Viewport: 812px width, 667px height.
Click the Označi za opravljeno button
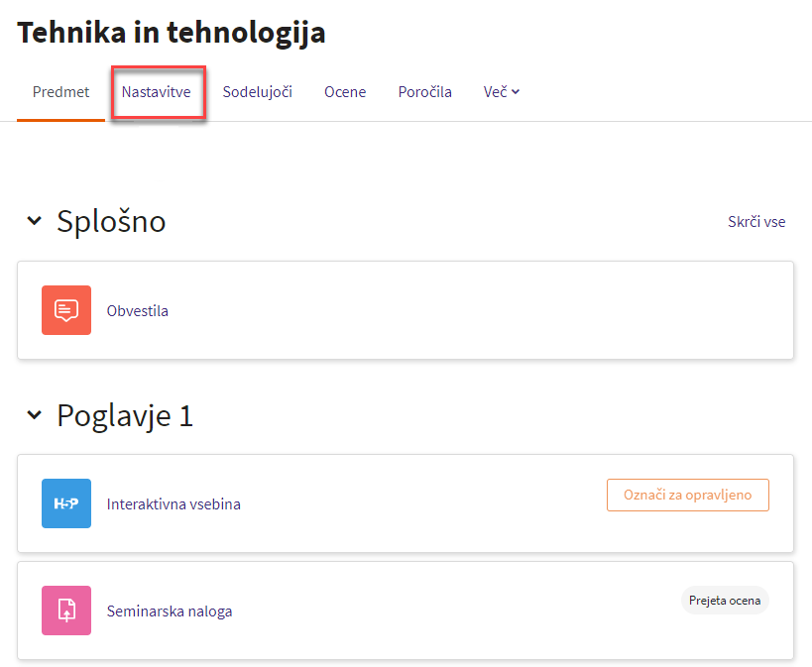click(x=688, y=496)
